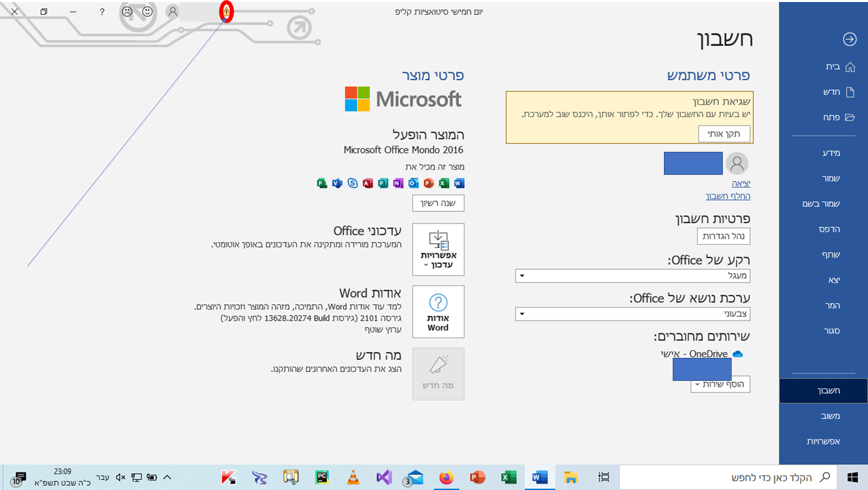Click the OneDrive cloud icon

738,354
